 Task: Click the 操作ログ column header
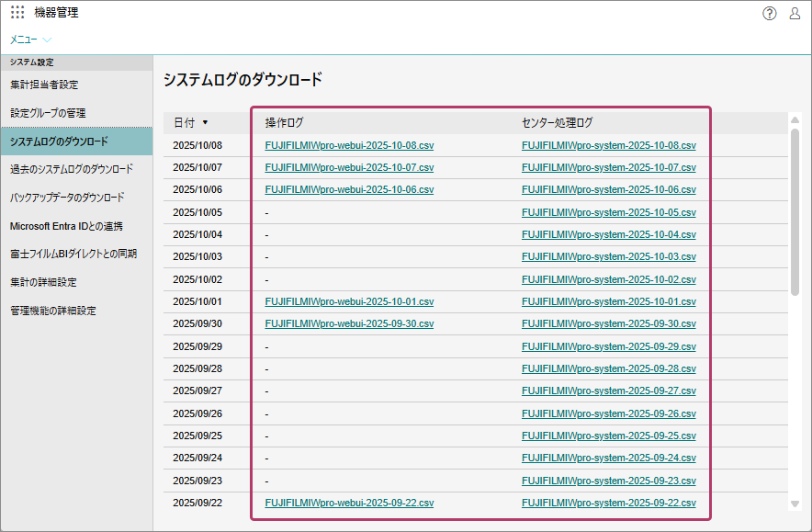pos(284,123)
